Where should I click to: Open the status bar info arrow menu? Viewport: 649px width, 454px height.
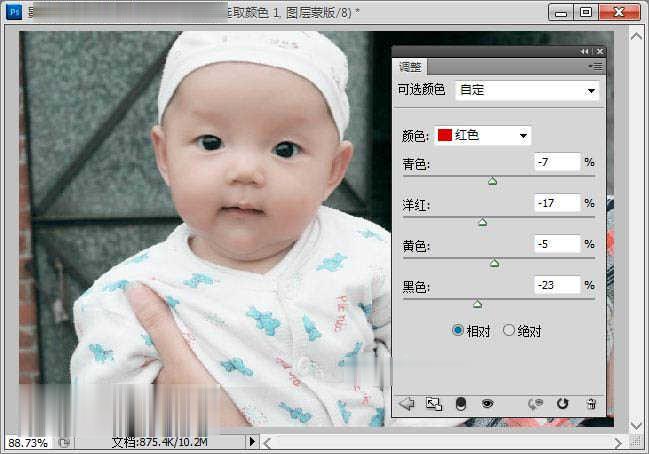(x=252, y=442)
